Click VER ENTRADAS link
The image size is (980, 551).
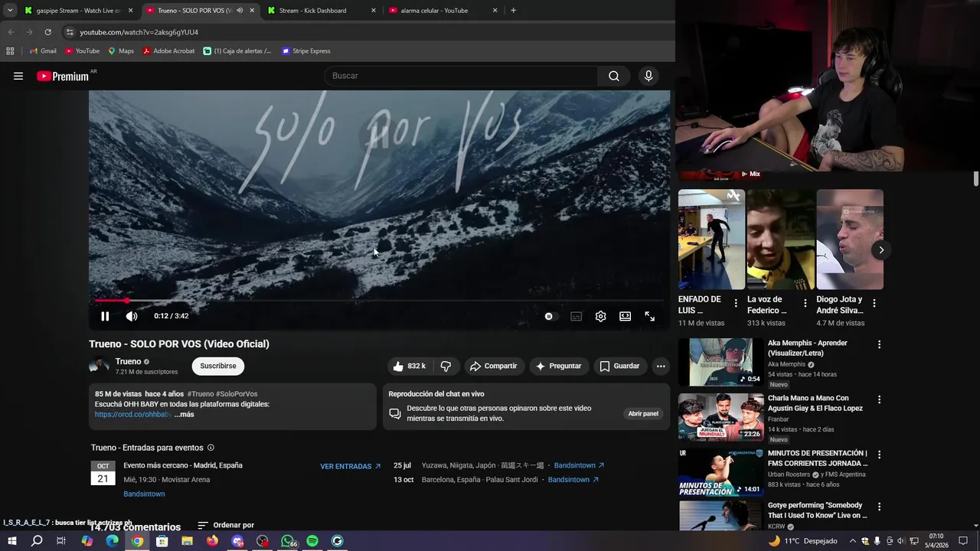click(351, 466)
